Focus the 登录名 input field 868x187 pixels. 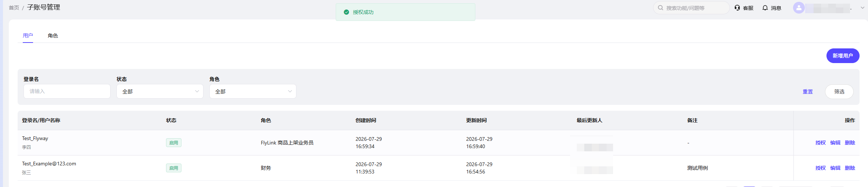click(67, 91)
